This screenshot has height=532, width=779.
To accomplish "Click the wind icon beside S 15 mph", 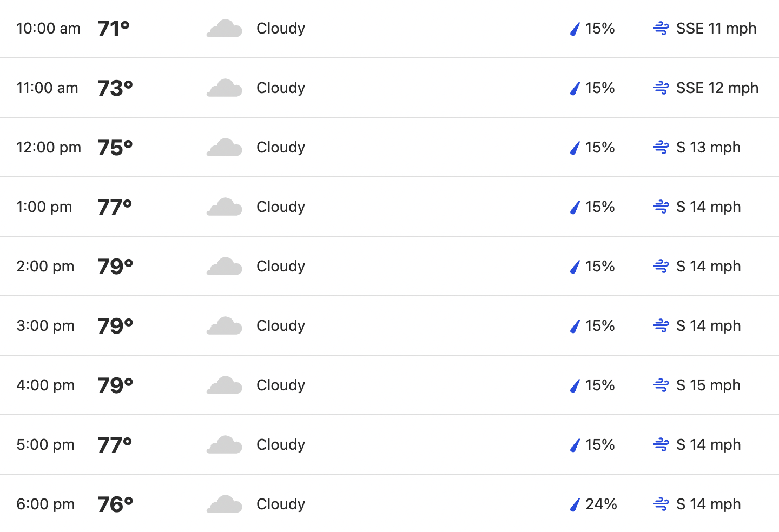I will [661, 385].
